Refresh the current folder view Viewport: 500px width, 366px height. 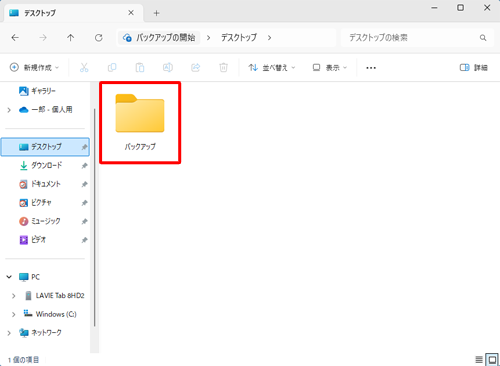99,38
